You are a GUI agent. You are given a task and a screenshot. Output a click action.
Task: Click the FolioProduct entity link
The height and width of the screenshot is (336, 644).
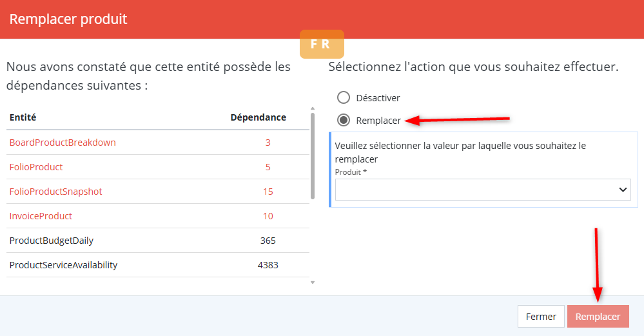36,167
